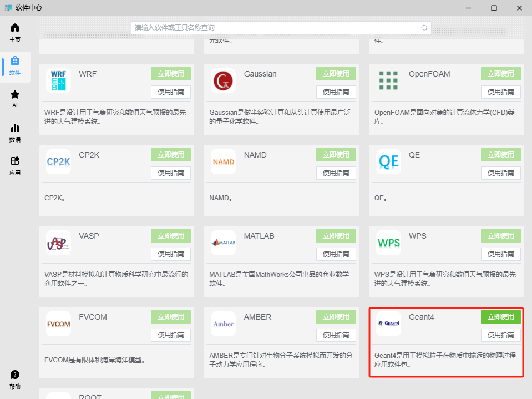This screenshot has height=399, width=532.
Task: Launch WRF with 立即使用
Action: pos(171,74)
